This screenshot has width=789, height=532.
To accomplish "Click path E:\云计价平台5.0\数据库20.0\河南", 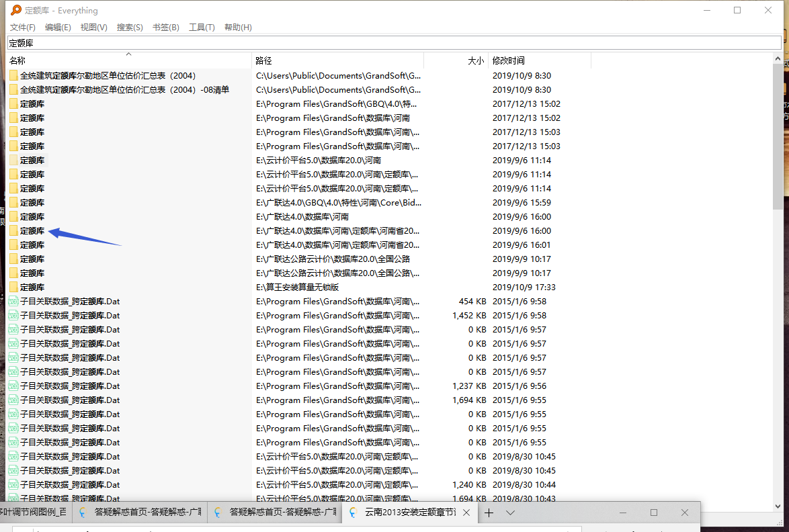I will tap(319, 160).
